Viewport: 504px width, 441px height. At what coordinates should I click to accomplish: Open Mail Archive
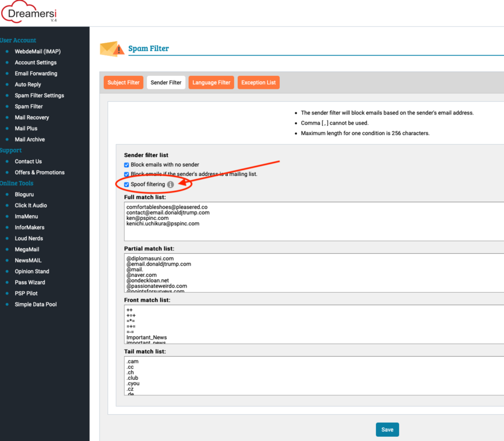pos(30,139)
